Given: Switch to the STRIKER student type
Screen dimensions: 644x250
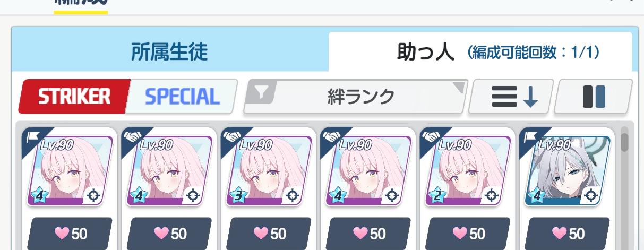Looking at the screenshot, I should point(74,97).
